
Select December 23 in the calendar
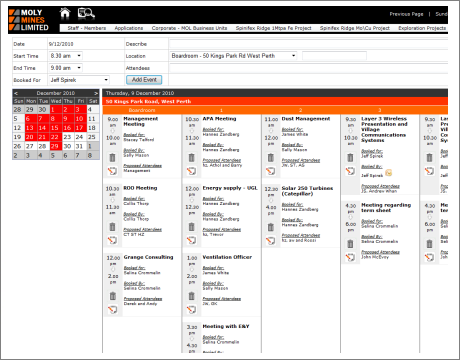pyautogui.click(x=68, y=137)
